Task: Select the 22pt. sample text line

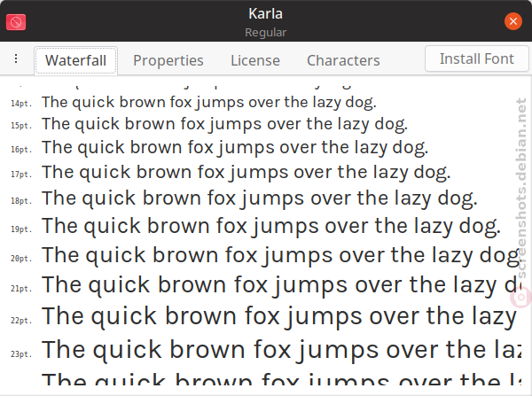Action: pos(281,317)
